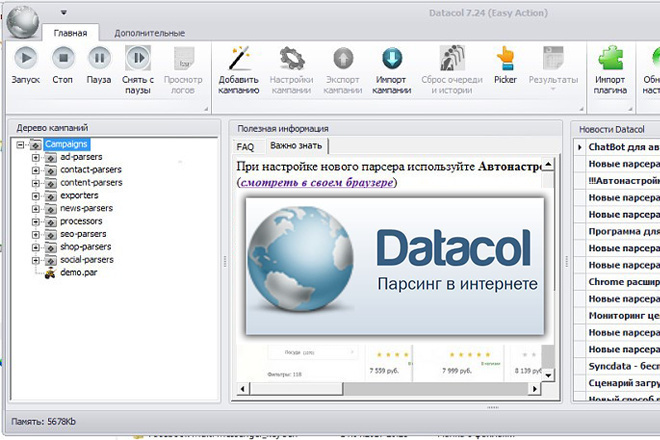Select the Campaigns tree root

click(x=66, y=144)
